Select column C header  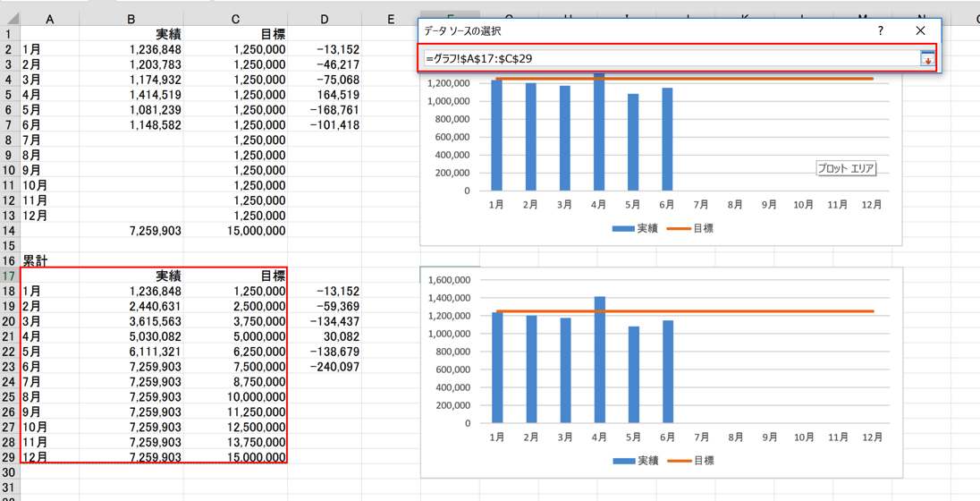236,20
